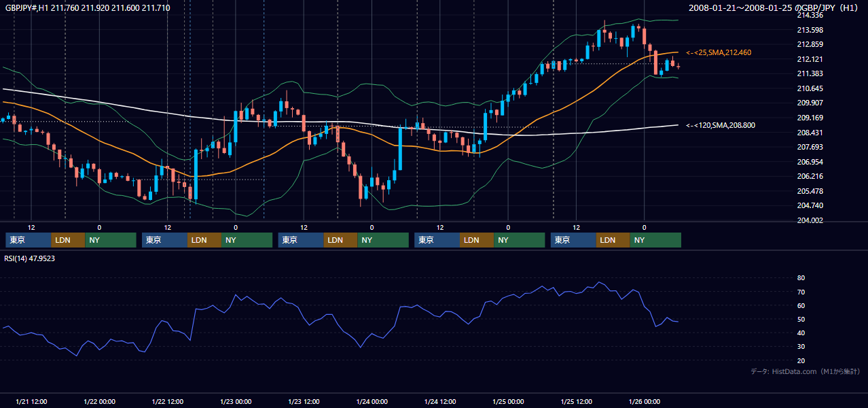The image size is (868, 408).
Task: Select the LDN session block for 1/25
Action: pos(613,240)
